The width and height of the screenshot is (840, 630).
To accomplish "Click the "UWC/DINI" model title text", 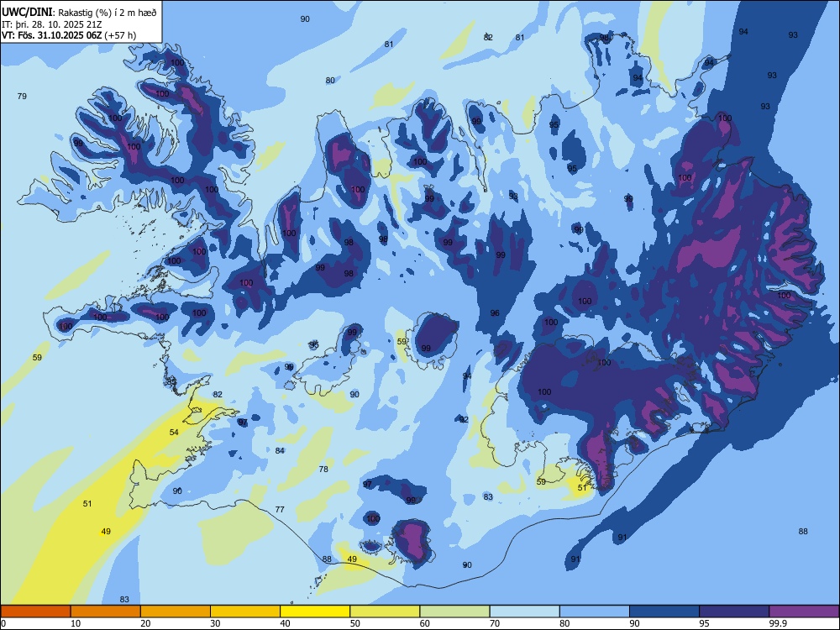I will (x=27, y=12).
